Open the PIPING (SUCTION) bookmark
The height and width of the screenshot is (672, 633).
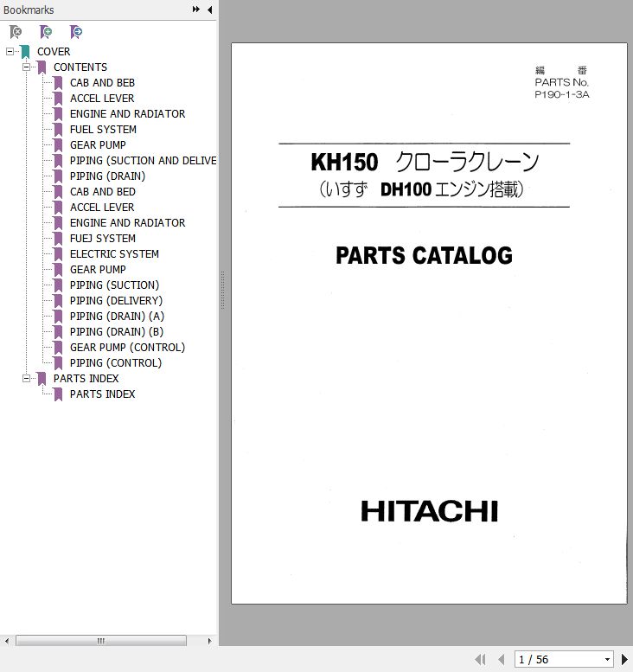click(114, 285)
